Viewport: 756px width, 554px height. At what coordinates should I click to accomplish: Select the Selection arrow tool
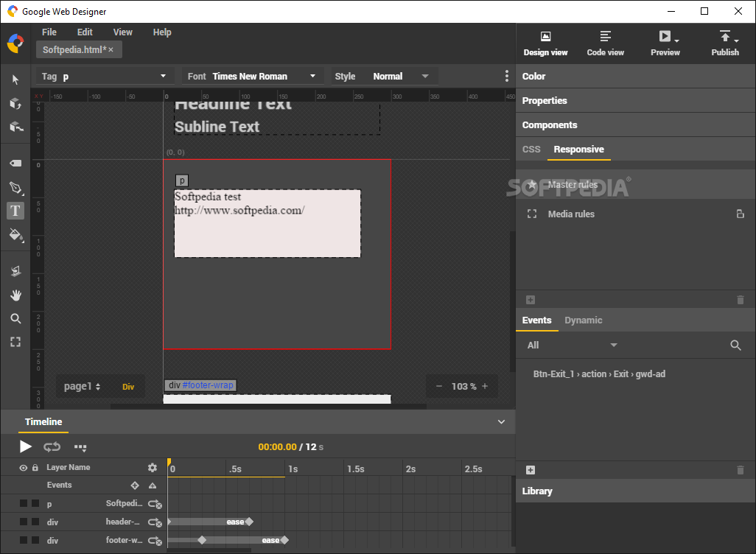pos(15,80)
